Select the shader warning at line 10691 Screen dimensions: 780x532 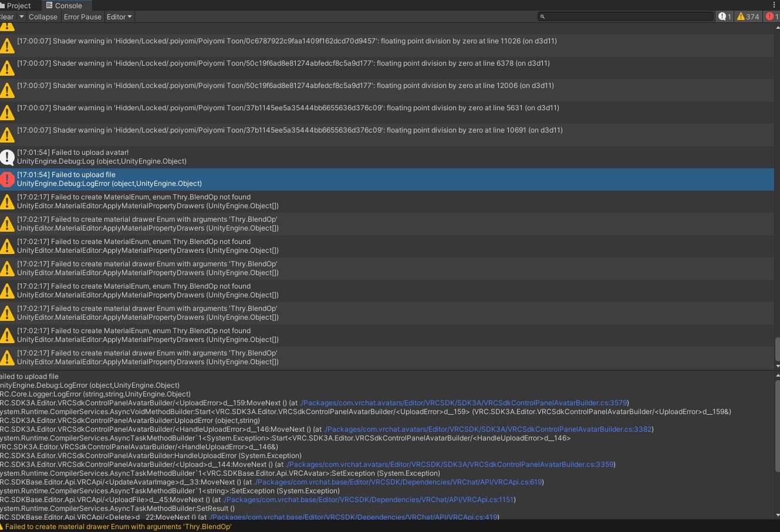point(387,134)
